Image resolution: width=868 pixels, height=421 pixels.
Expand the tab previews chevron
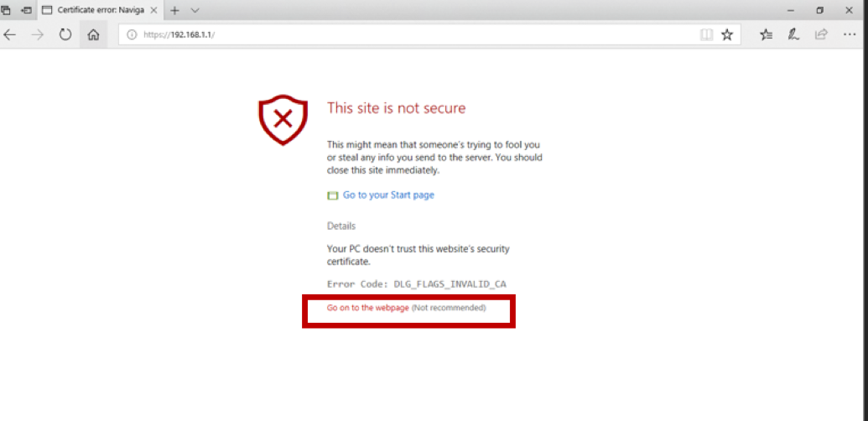pos(195,10)
